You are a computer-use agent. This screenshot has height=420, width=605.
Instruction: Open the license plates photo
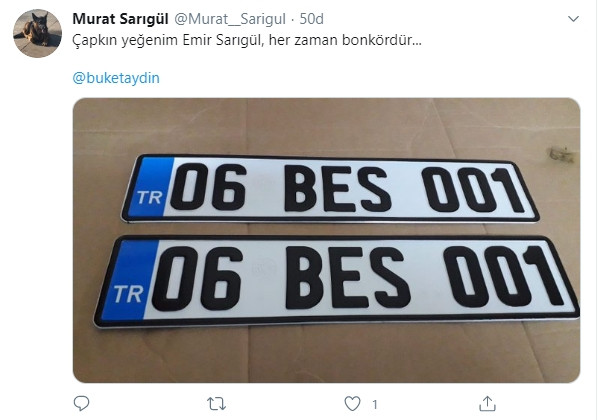(x=326, y=240)
